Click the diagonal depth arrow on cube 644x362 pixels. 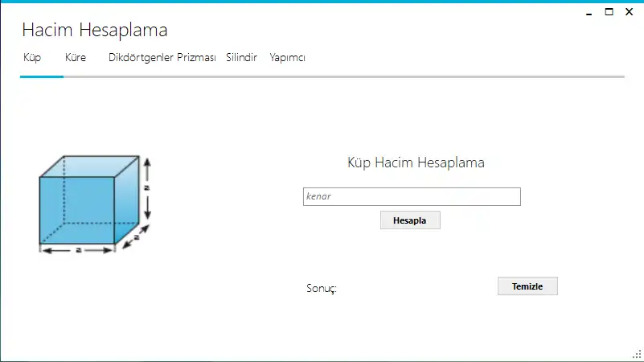137,237
